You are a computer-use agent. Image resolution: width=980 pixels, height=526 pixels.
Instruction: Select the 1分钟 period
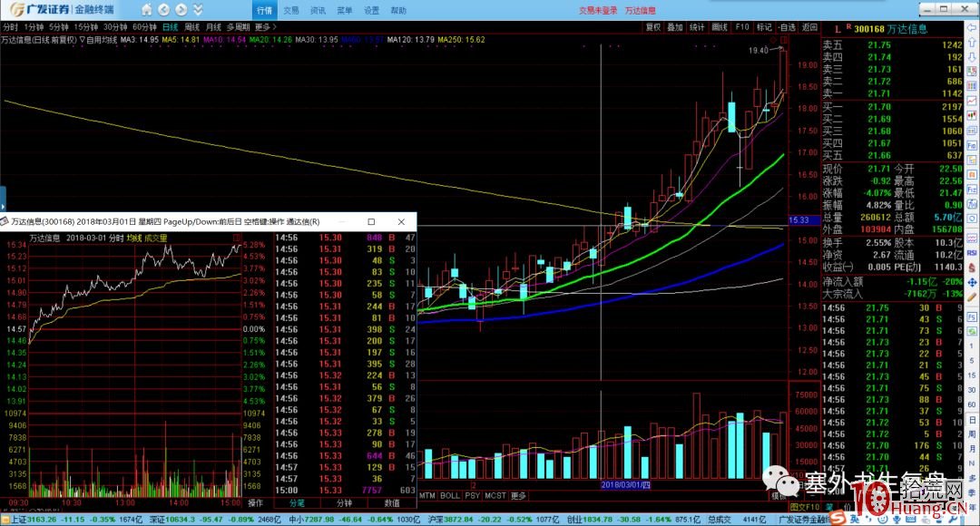34,27
